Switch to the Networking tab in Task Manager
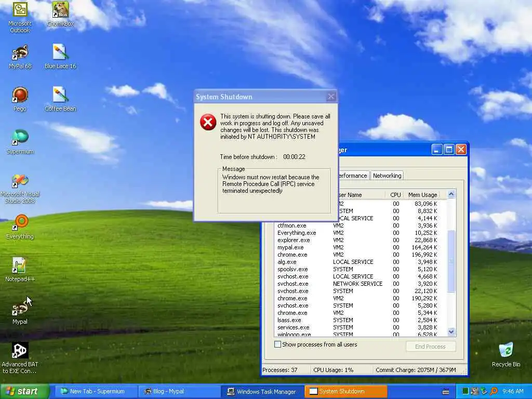The image size is (532, 399). point(387,176)
